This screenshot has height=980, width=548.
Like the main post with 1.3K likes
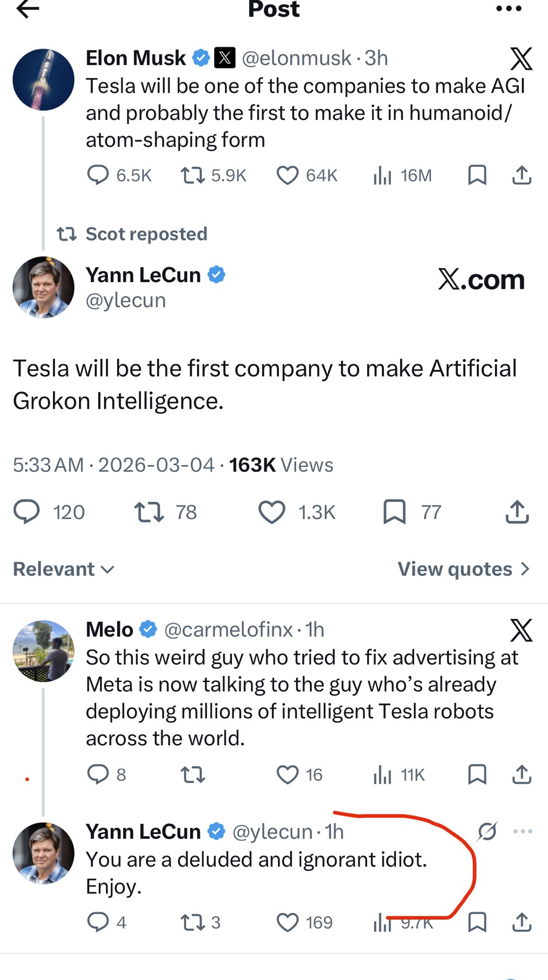point(272,512)
